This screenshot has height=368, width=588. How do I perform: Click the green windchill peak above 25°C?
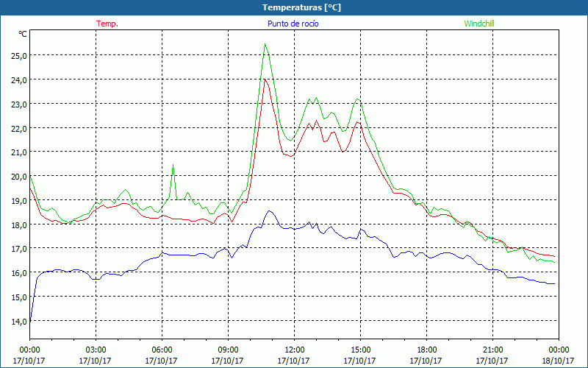click(x=265, y=44)
